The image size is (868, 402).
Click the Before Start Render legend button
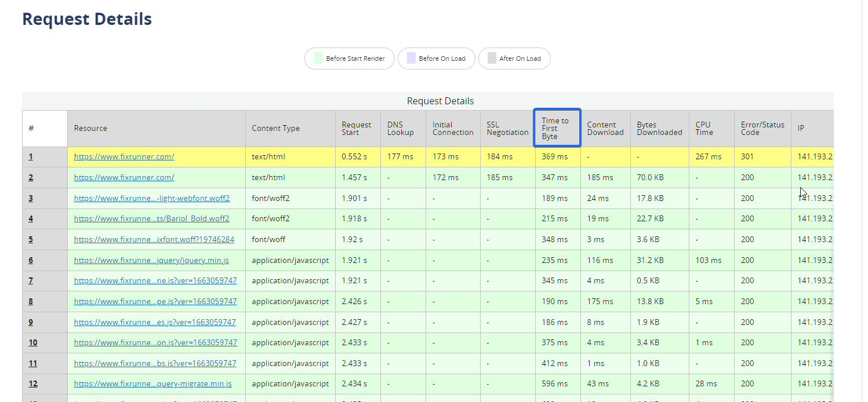(x=350, y=59)
